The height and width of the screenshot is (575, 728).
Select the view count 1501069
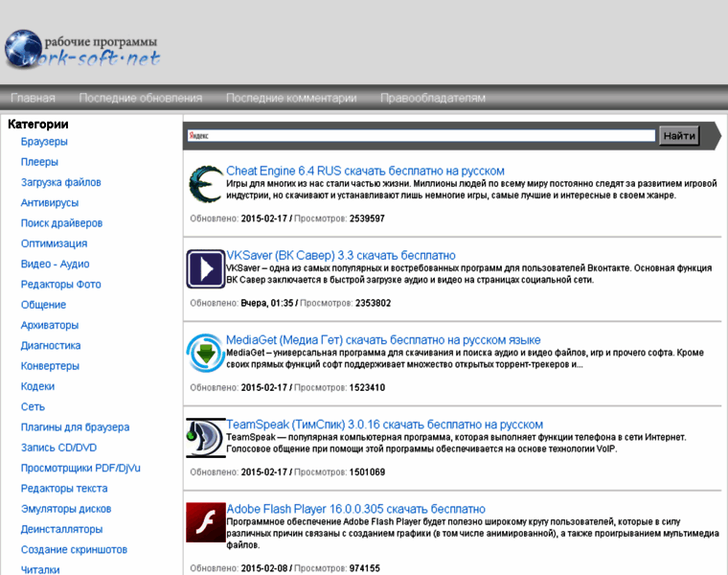click(367, 472)
